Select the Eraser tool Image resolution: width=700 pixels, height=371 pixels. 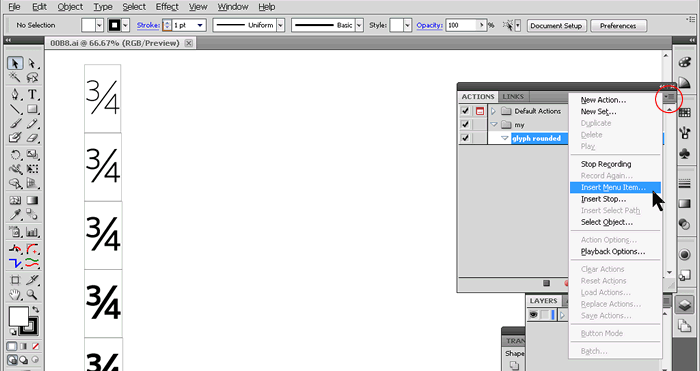click(32, 138)
